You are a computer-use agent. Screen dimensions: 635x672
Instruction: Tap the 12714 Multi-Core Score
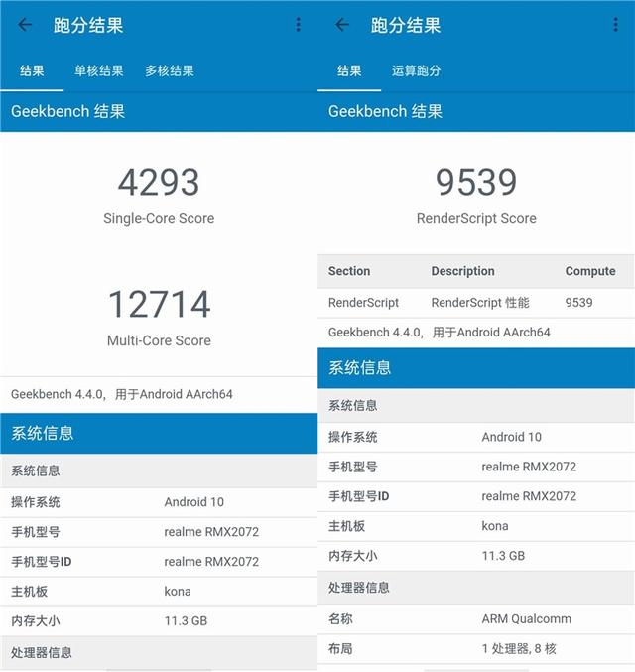(x=159, y=304)
